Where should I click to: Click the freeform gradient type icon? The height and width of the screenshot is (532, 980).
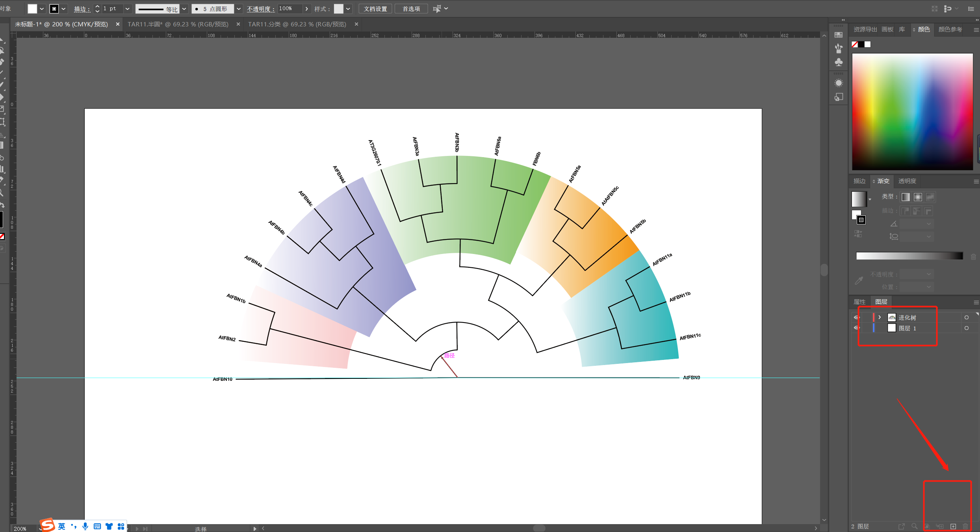point(930,197)
